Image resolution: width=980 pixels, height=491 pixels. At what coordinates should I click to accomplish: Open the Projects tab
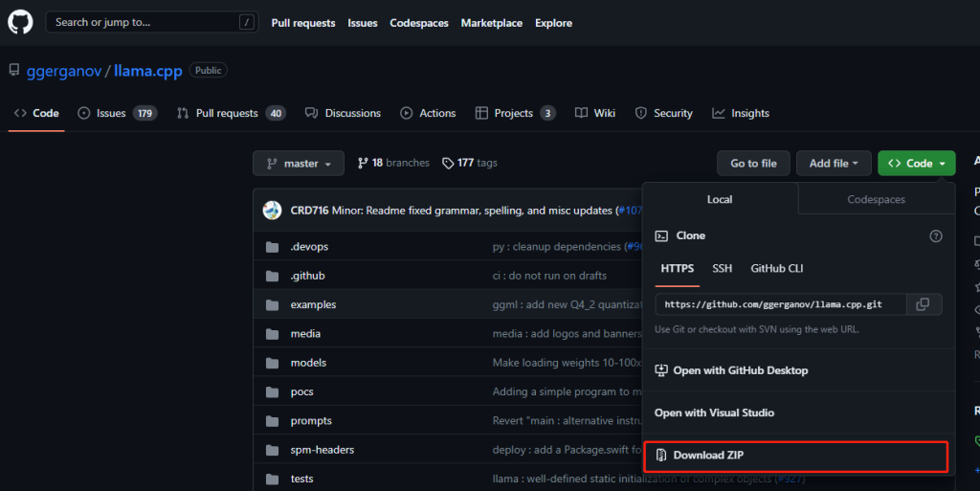click(516, 113)
